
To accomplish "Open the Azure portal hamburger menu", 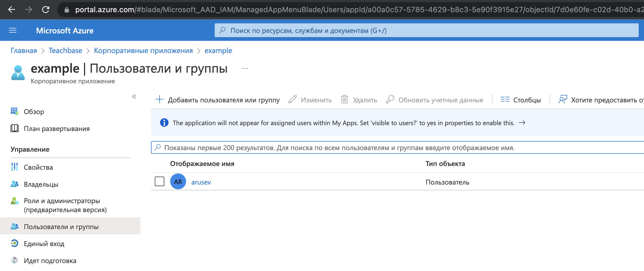I will click(13, 30).
